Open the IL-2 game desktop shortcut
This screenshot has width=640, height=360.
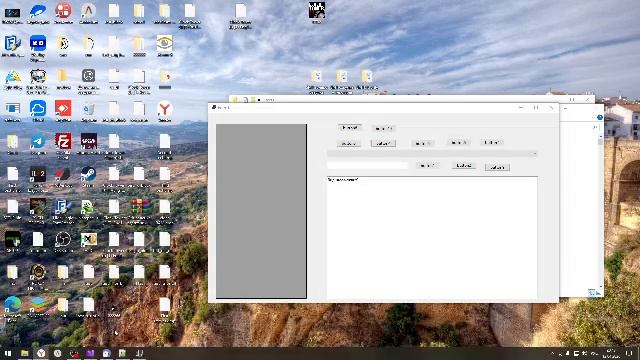tap(38, 174)
